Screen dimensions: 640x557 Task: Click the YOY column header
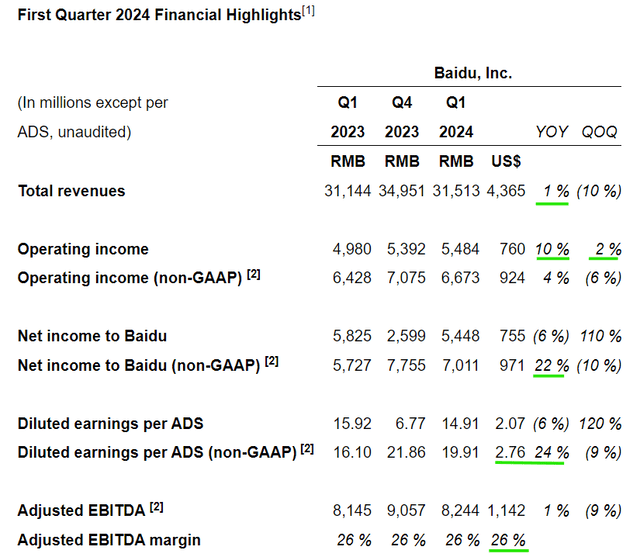coord(551,132)
